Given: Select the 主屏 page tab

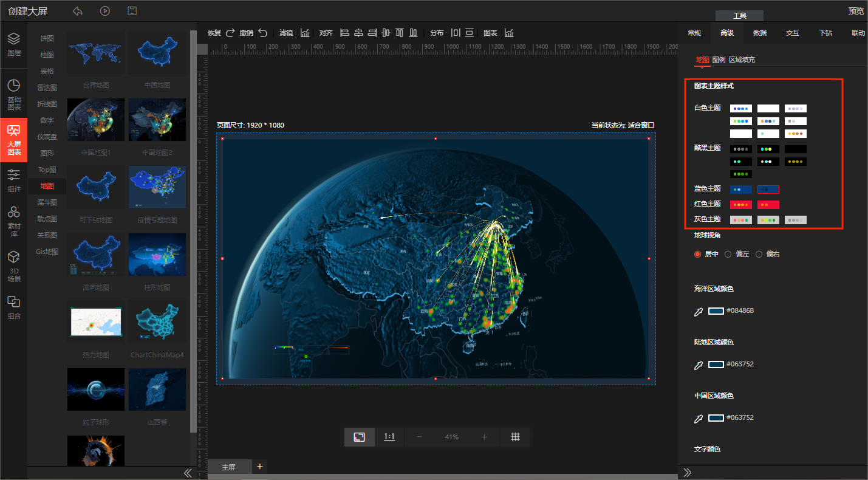Looking at the screenshot, I should point(228,467).
